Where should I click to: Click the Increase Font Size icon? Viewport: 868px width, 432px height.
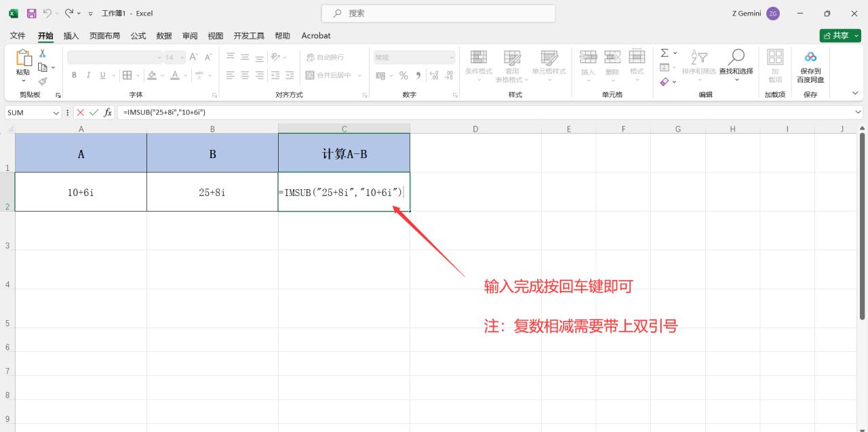click(x=194, y=57)
